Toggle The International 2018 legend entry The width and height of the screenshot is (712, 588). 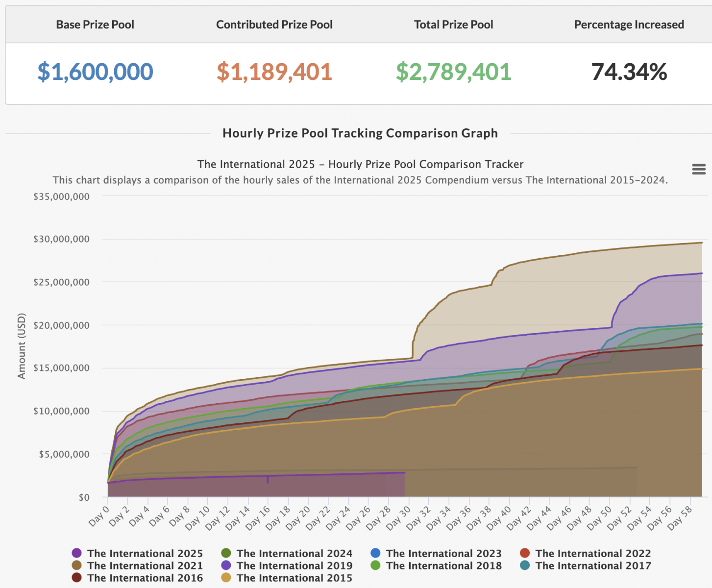pos(437,565)
